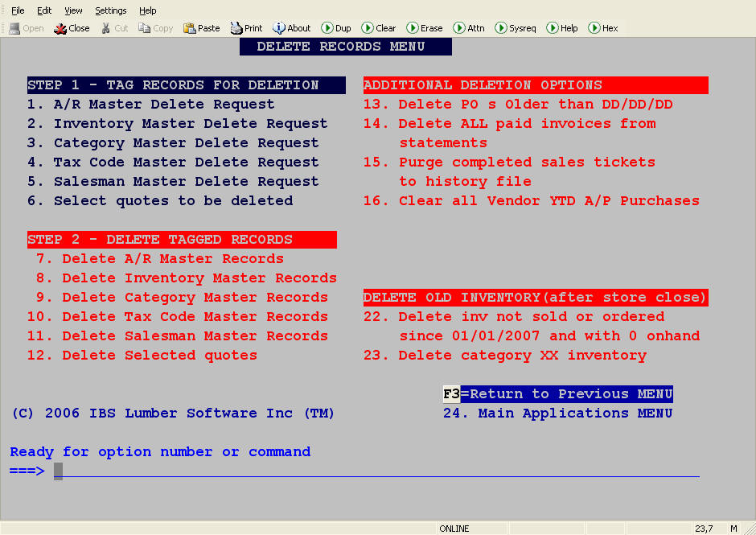
Task: Select A/R Master Delete Request option
Action: [x=151, y=105]
